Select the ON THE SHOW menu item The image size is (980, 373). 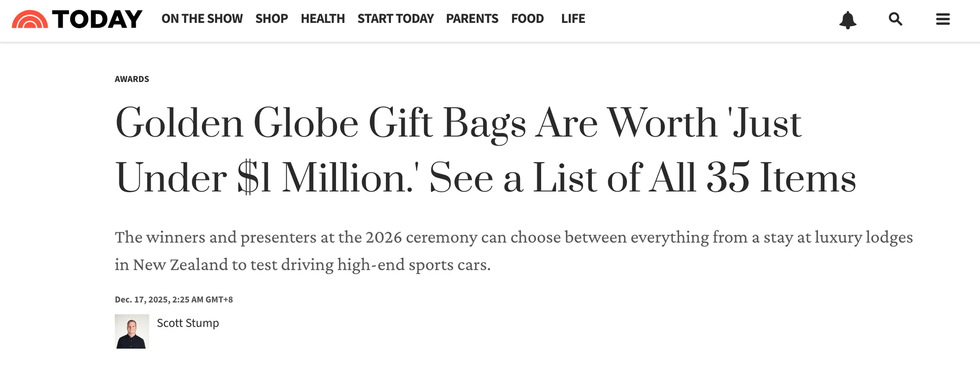click(202, 18)
